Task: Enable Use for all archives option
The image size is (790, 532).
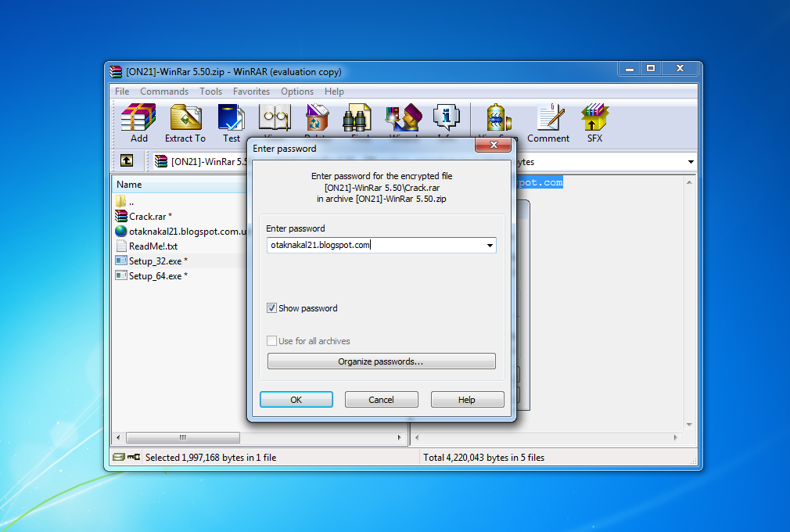Action: [x=271, y=341]
